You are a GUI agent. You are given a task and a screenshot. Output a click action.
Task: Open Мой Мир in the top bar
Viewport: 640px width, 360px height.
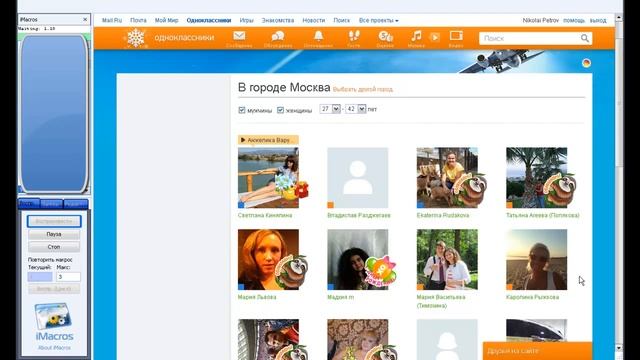click(167, 20)
